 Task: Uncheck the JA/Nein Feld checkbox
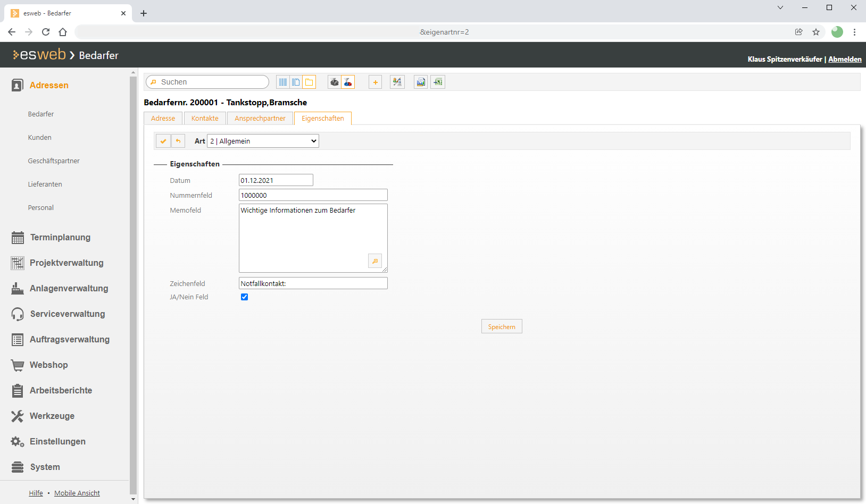tap(244, 297)
